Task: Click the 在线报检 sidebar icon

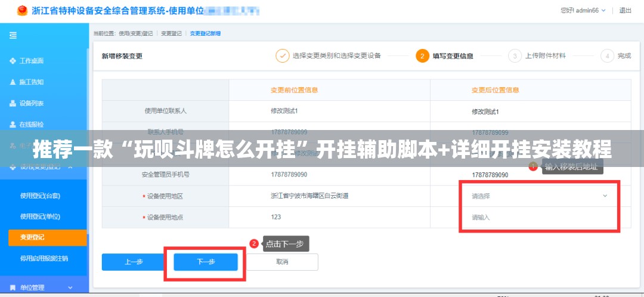Action: pos(13,124)
